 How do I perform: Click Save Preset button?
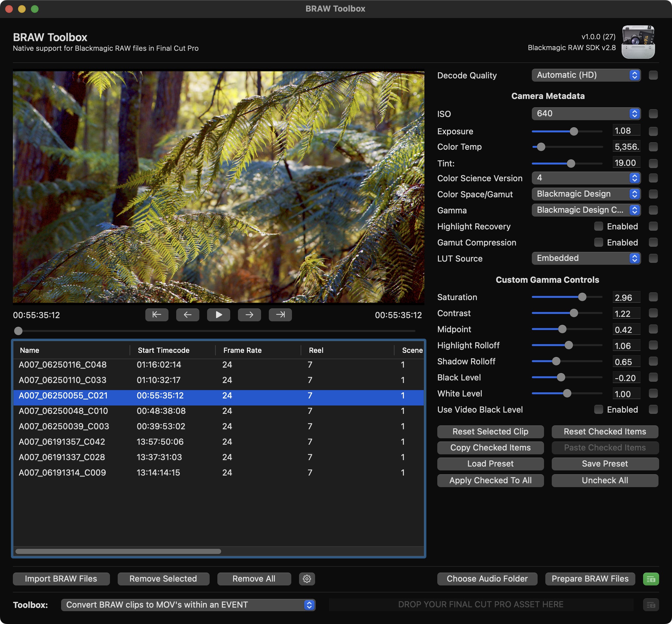click(x=605, y=464)
